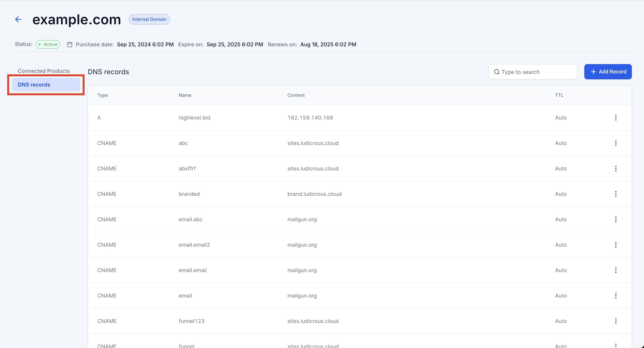Screen dimensions: 644x348
Task: Open options for email.email2 record
Action: coord(616,245)
